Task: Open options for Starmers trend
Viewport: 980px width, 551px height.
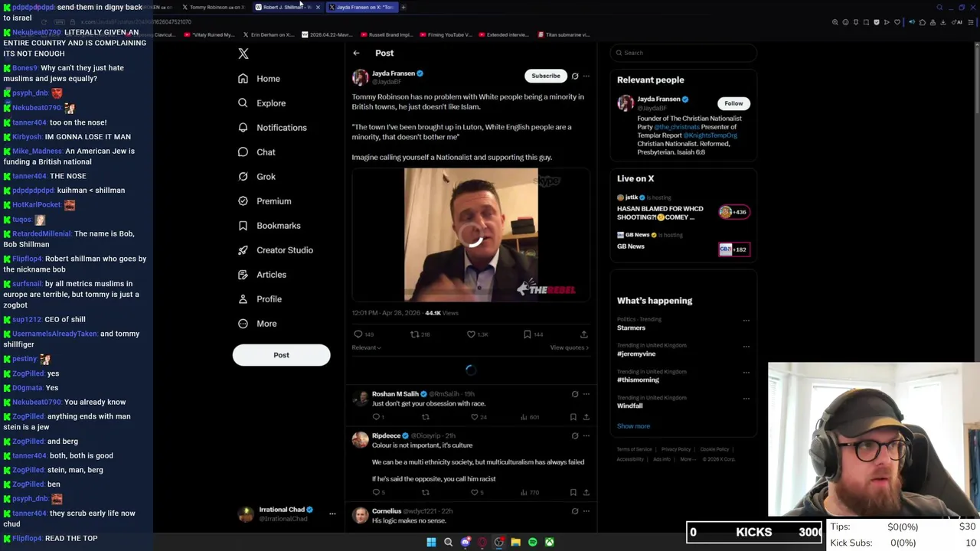Action: click(746, 321)
